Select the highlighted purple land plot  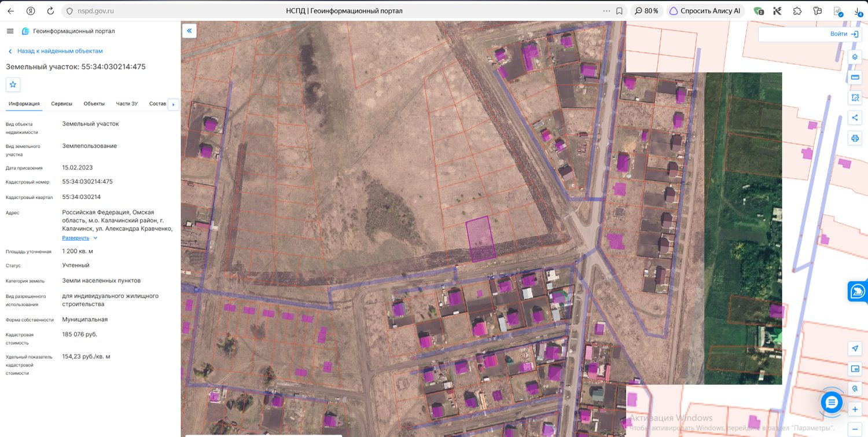click(481, 239)
